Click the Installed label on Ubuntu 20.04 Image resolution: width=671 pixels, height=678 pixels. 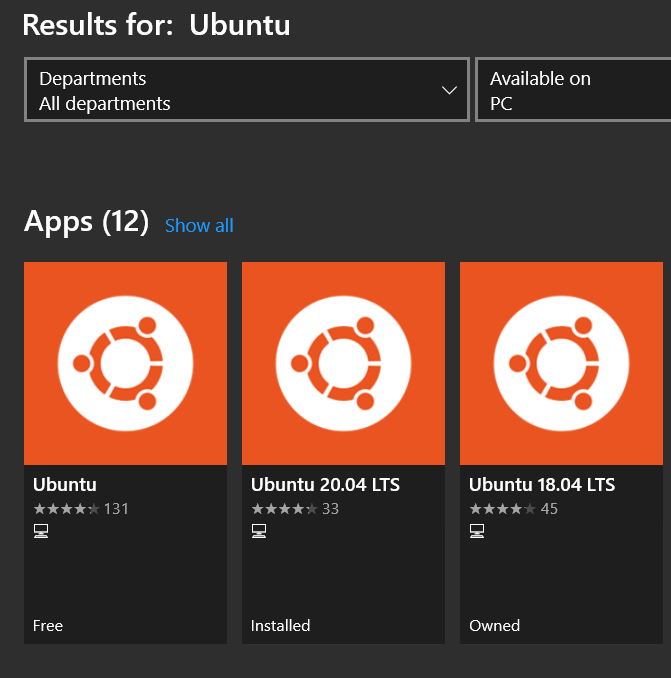click(281, 626)
